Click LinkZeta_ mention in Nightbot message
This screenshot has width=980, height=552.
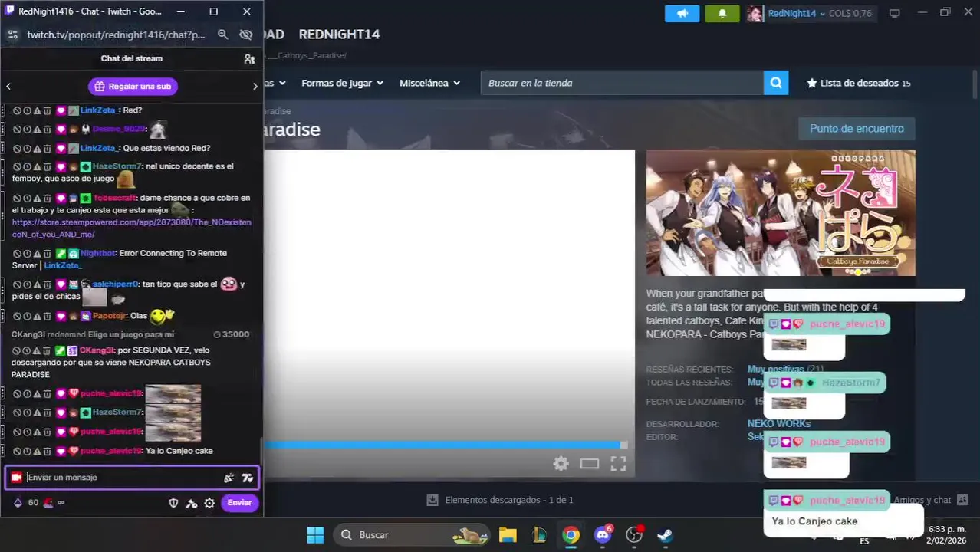(62, 265)
